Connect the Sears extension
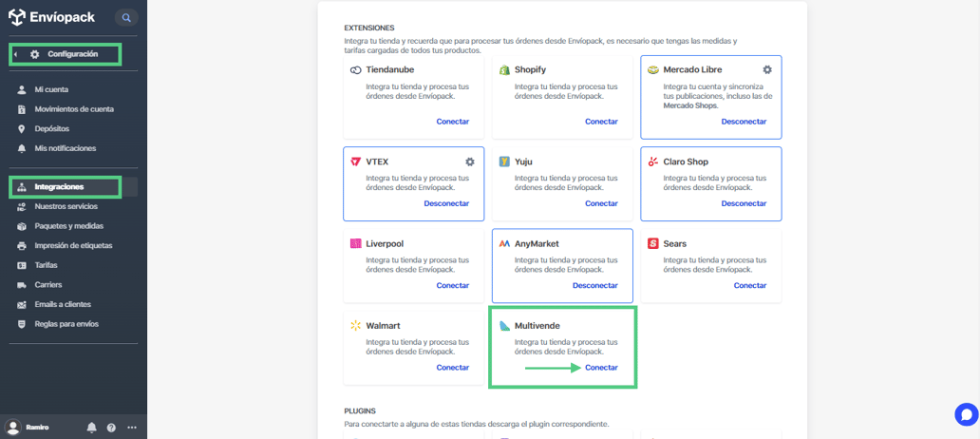The image size is (980, 439). [750, 285]
